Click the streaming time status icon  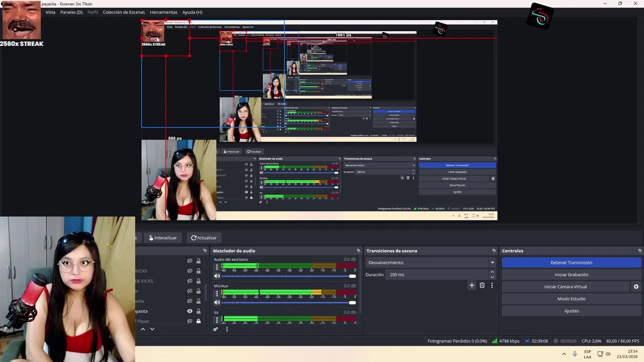click(527, 341)
